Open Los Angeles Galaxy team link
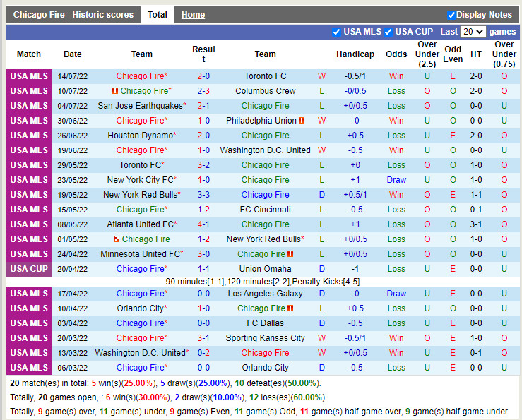 coord(265,294)
